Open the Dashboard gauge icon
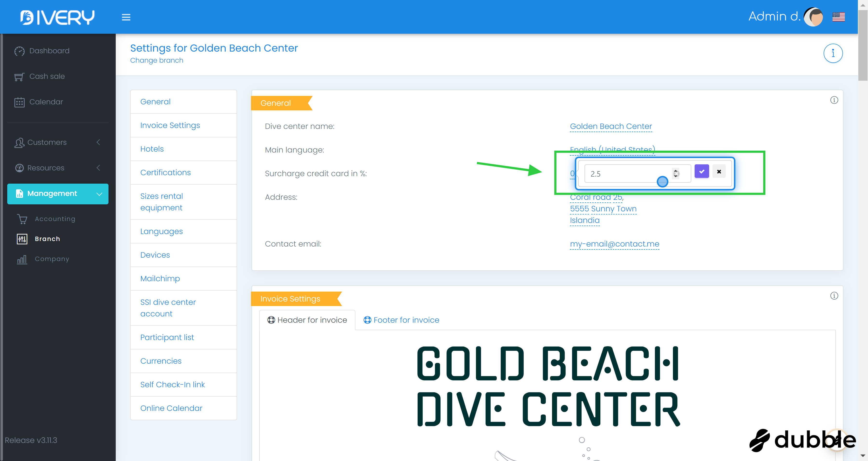 (20, 51)
